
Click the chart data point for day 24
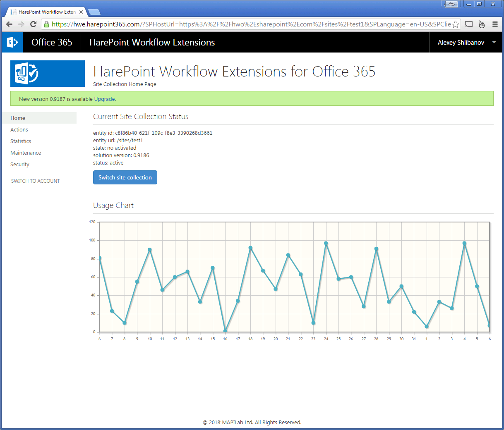coord(326,244)
